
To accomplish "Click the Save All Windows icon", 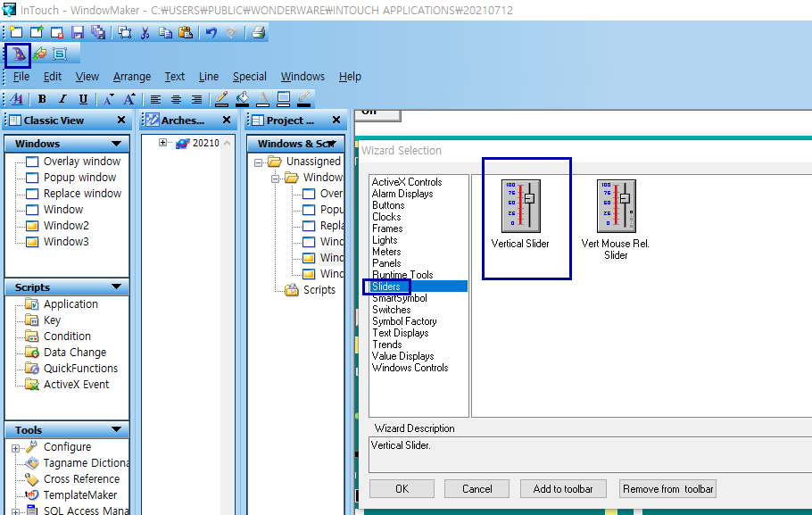I will pos(98,33).
